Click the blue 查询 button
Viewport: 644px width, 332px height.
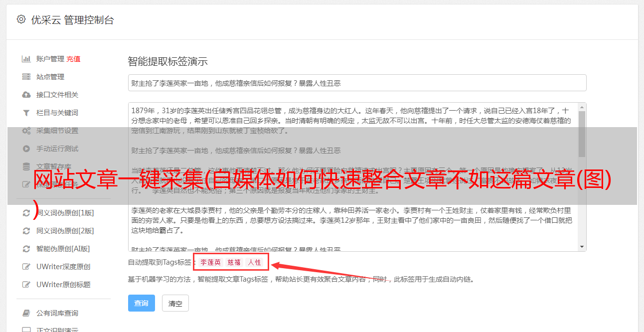(x=142, y=303)
